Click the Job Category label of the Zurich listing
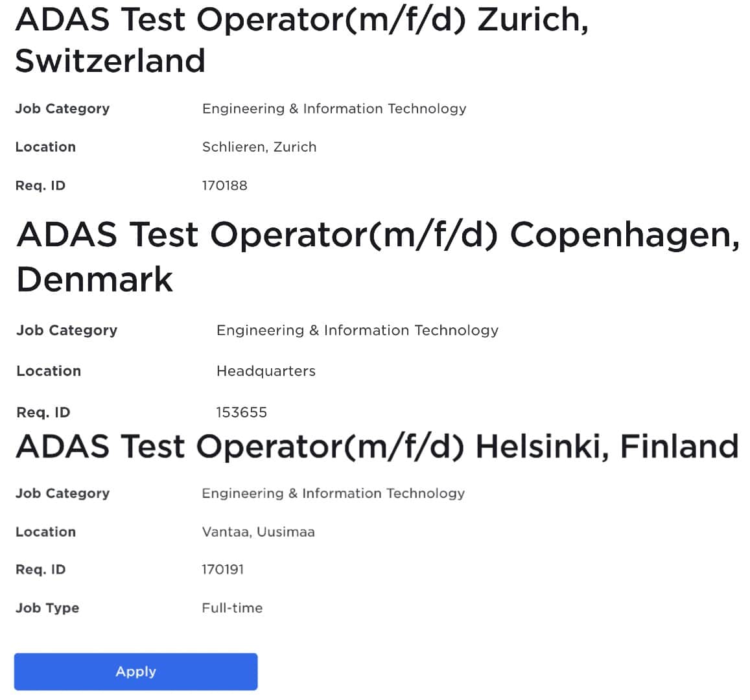750x700 pixels. [62, 109]
